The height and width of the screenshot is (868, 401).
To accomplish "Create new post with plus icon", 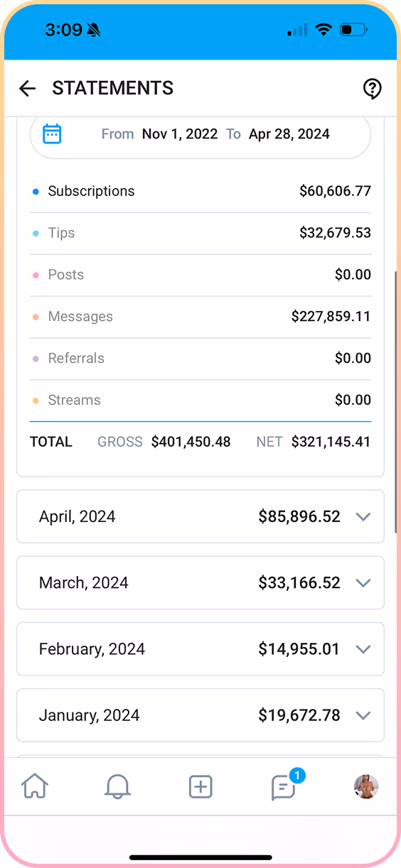I will (200, 786).
